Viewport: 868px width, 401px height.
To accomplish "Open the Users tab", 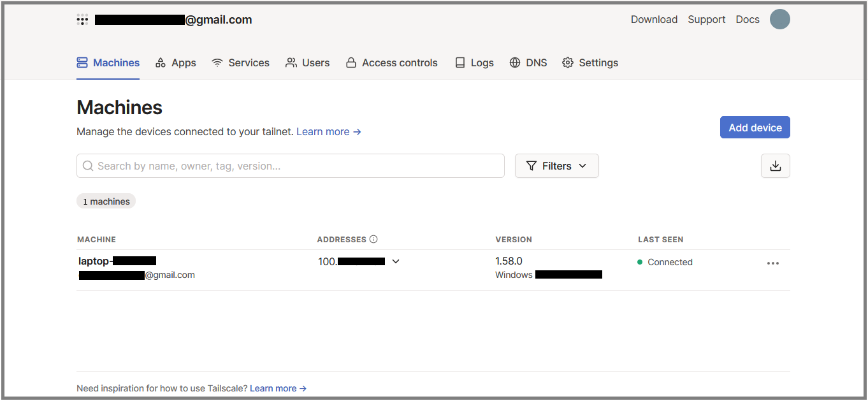I will (x=307, y=62).
